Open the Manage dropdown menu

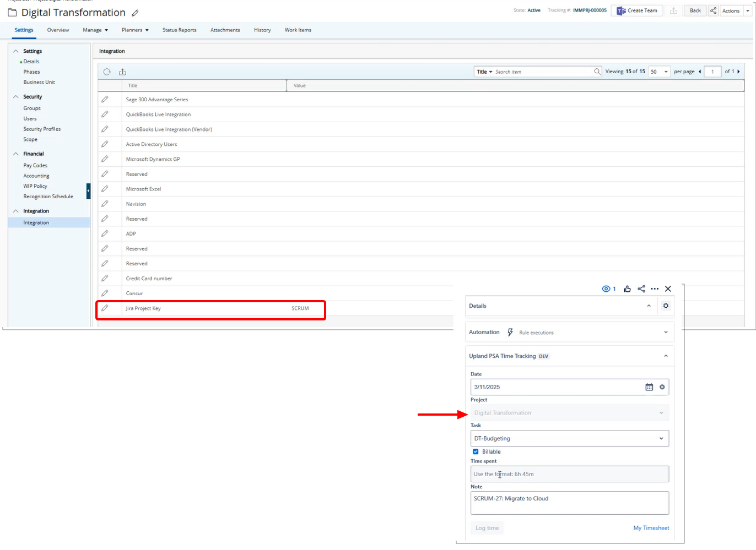point(95,30)
